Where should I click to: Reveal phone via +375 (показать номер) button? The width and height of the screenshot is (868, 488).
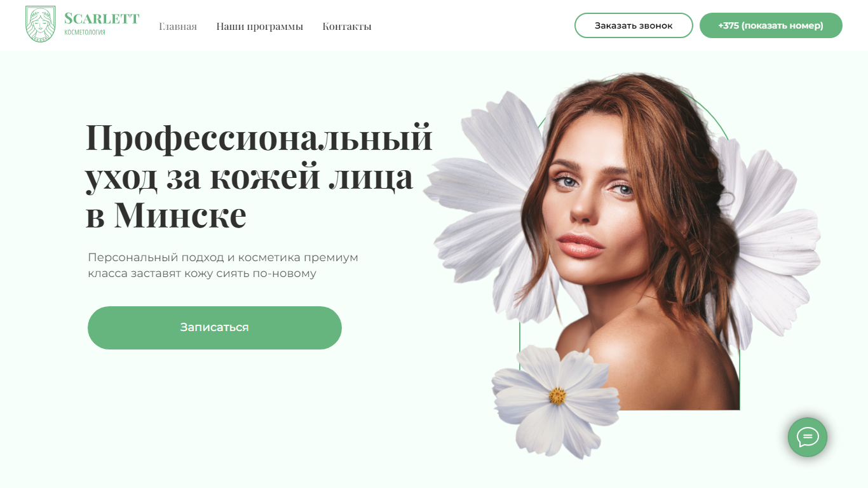(x=771, y=25)
